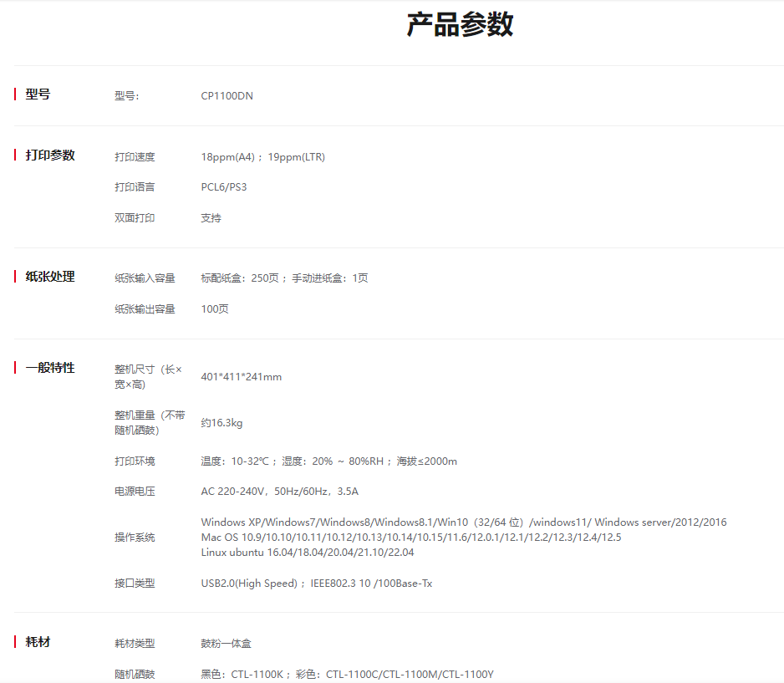784x683 pixels.
Task: Click the 401*411*241mm dimension value
Action: (x=241, y=377)
